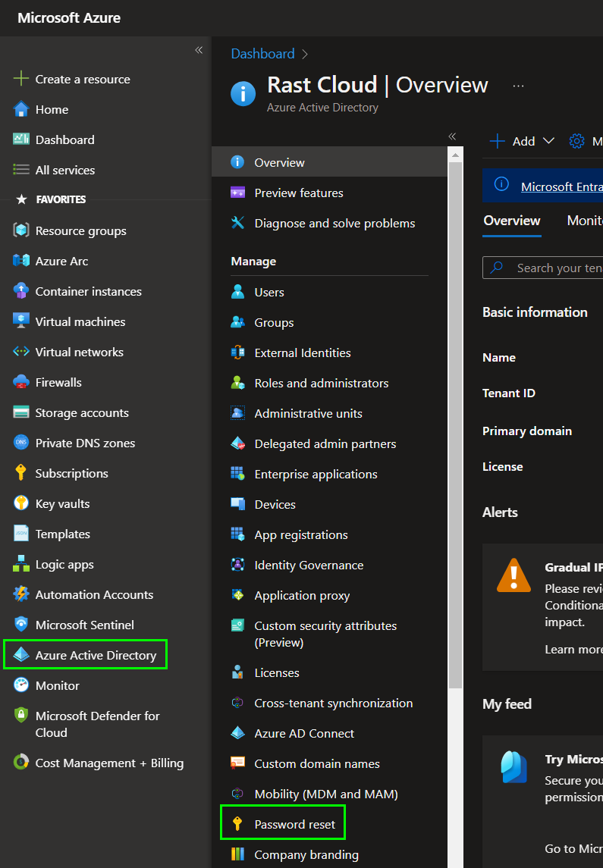Select the Password reset key icon

pos(238,824)
